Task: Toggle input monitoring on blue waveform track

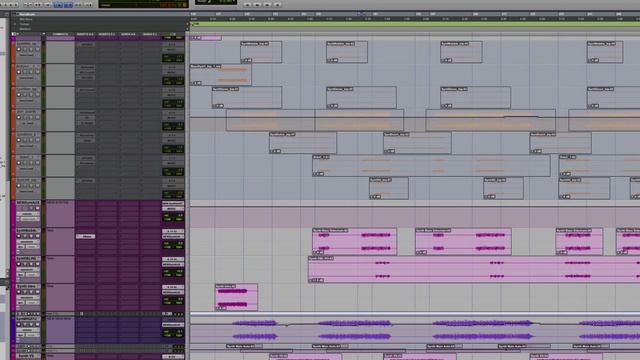Action: pyautogui.click(x=25, y=324)
